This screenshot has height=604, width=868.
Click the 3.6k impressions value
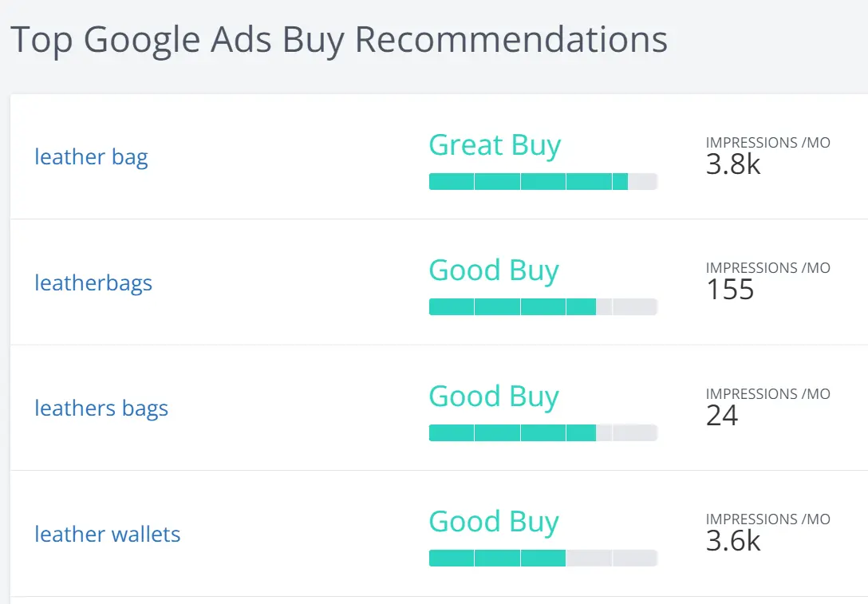point(733,541)
